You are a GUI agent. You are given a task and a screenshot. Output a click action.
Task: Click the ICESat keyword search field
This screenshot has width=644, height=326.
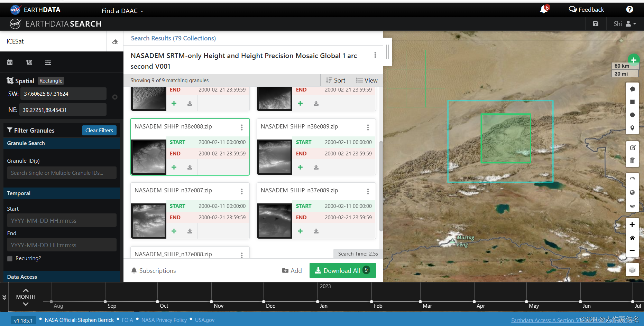click(53, 41)
